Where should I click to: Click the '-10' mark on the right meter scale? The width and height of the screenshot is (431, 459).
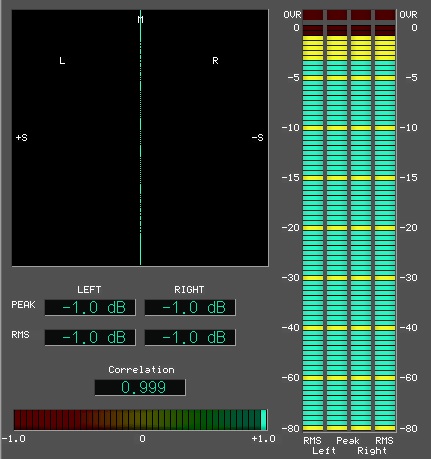pos(408,128)
